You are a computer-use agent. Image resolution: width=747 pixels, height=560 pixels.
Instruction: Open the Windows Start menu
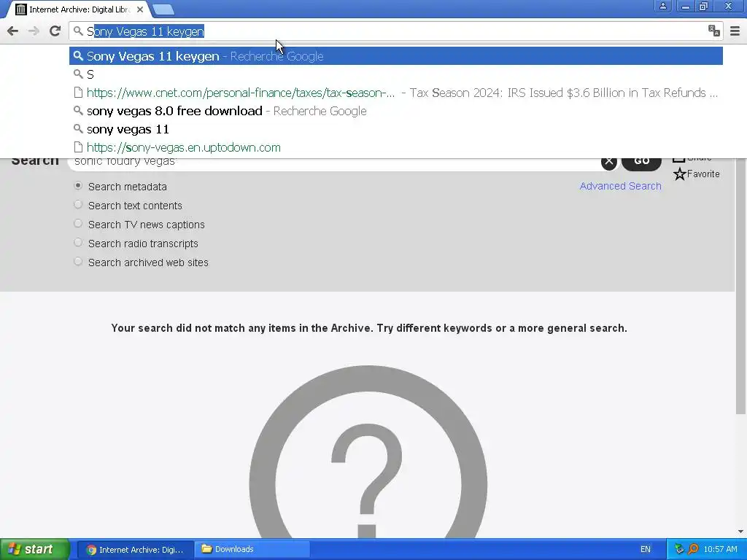35,549
